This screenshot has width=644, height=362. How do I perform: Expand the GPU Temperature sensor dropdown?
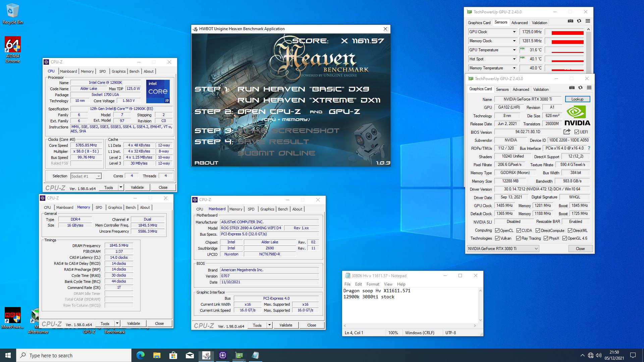coord(514,50)
